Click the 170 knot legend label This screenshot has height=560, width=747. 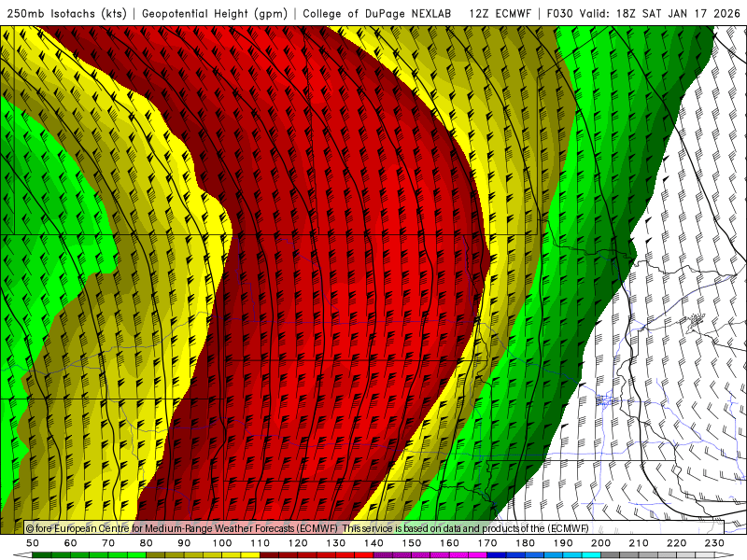point(486,543)
